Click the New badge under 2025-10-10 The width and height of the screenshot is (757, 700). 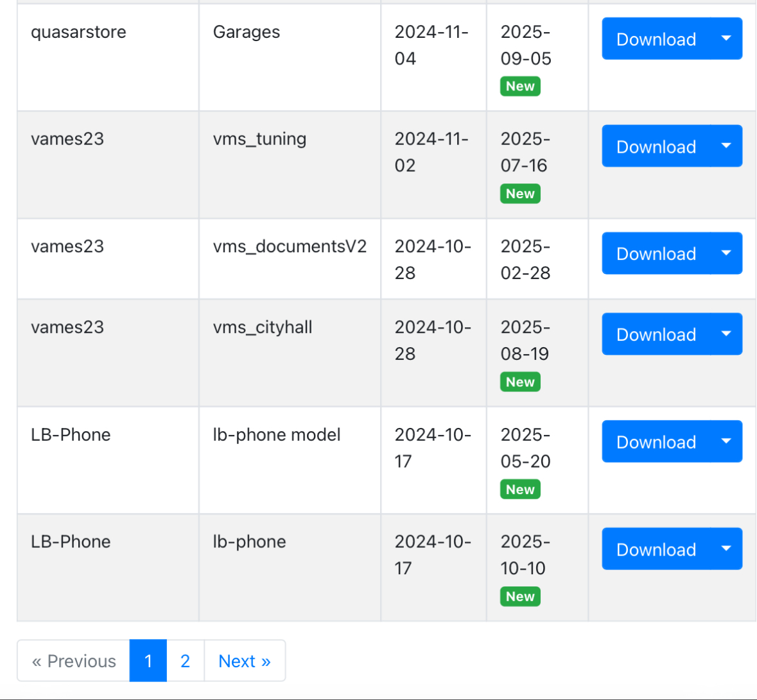pos(520,596)
